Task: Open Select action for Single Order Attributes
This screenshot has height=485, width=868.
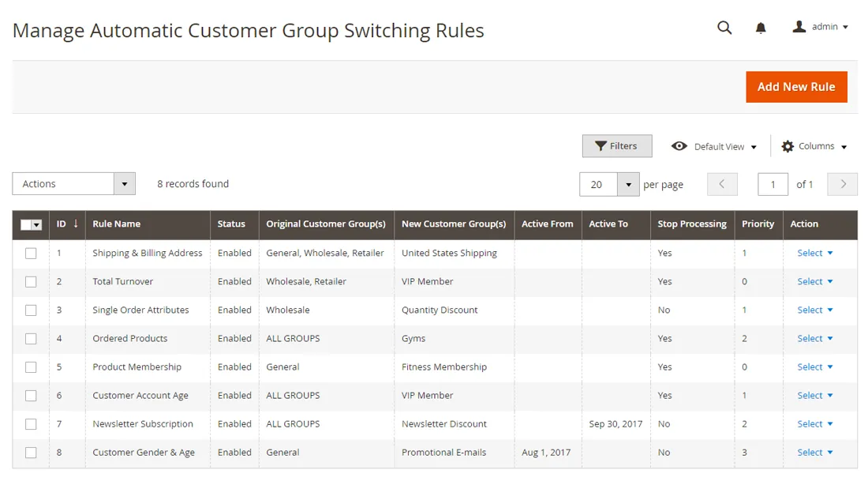Action: point(815,310)
